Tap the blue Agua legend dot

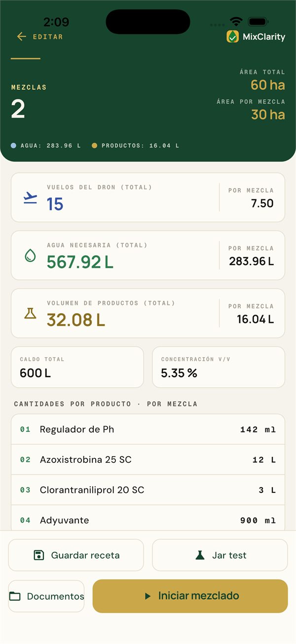(x=13, y=146)
